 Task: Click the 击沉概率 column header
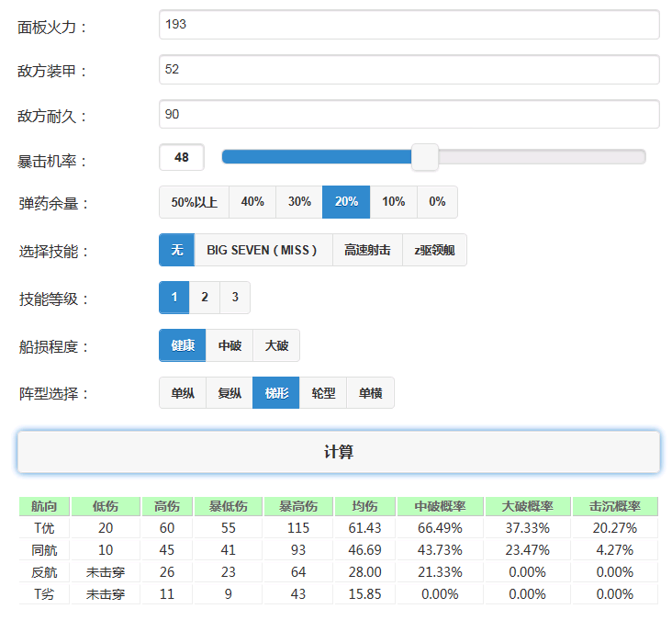click(615, 506)
